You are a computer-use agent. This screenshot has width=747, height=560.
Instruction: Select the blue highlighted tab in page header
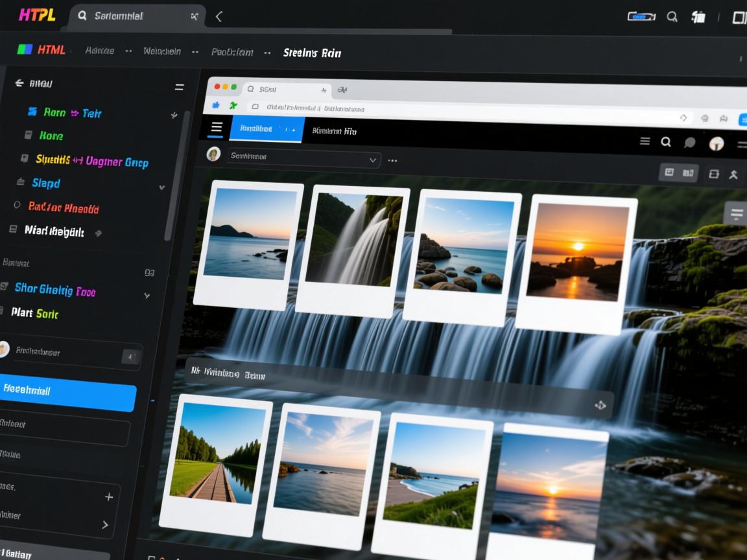click(x=266, y=129)
